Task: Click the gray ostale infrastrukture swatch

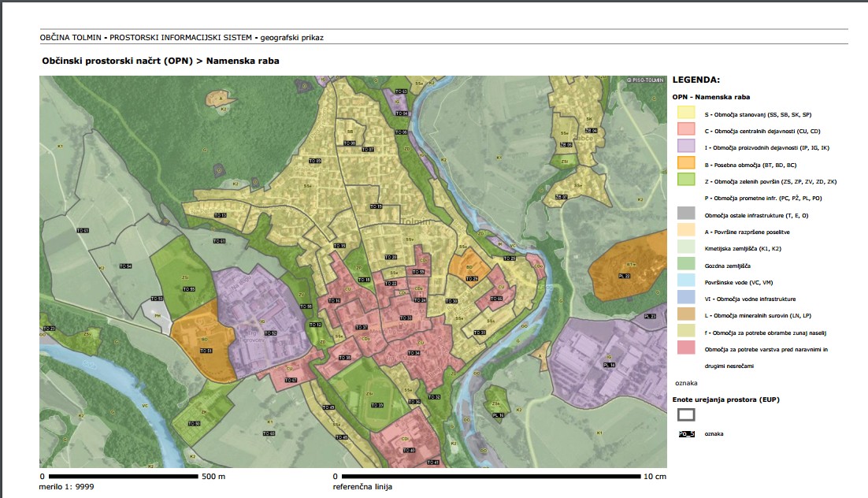Action: pos(686,214)
